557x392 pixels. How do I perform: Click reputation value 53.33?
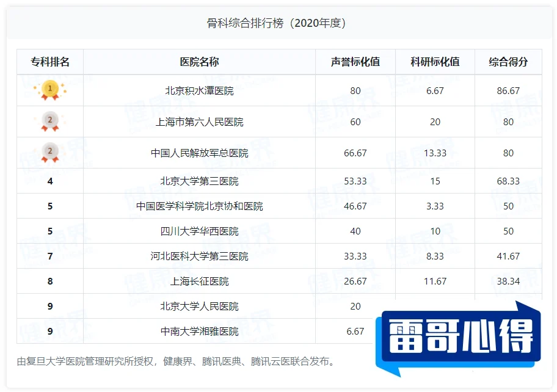355,181
